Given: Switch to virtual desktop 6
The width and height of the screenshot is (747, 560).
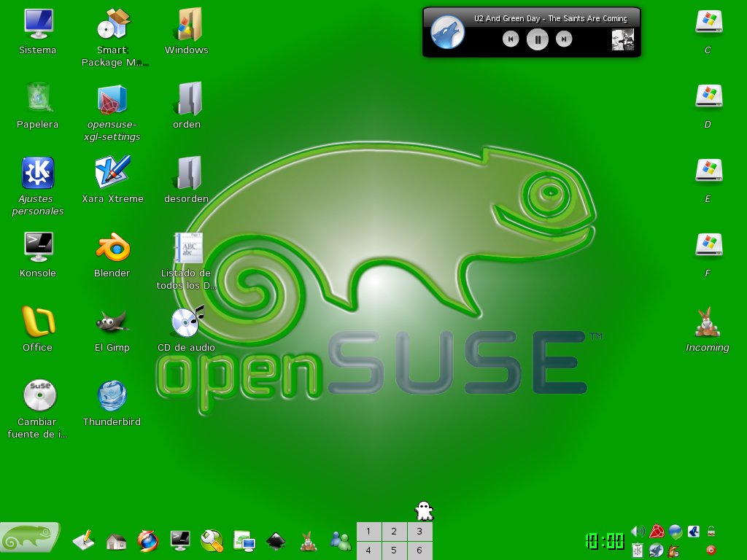Looking at the screenshot, I should pos(419,551).
